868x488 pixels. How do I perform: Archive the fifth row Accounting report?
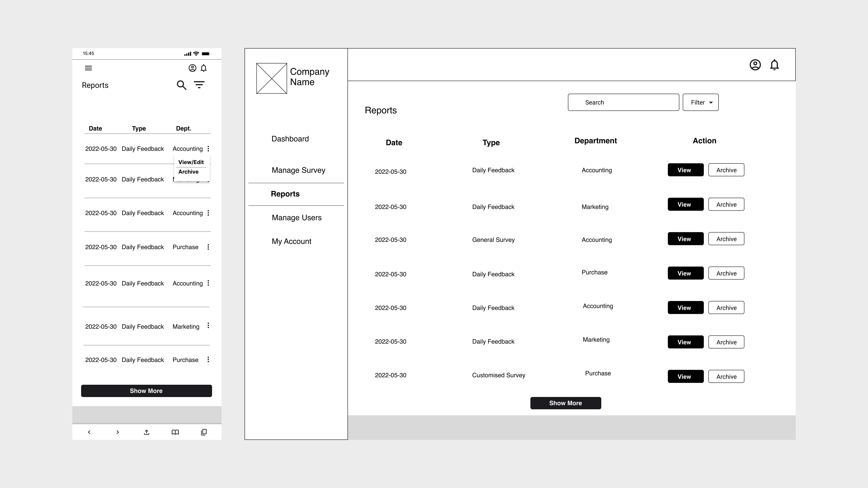(x=726, y=307)
